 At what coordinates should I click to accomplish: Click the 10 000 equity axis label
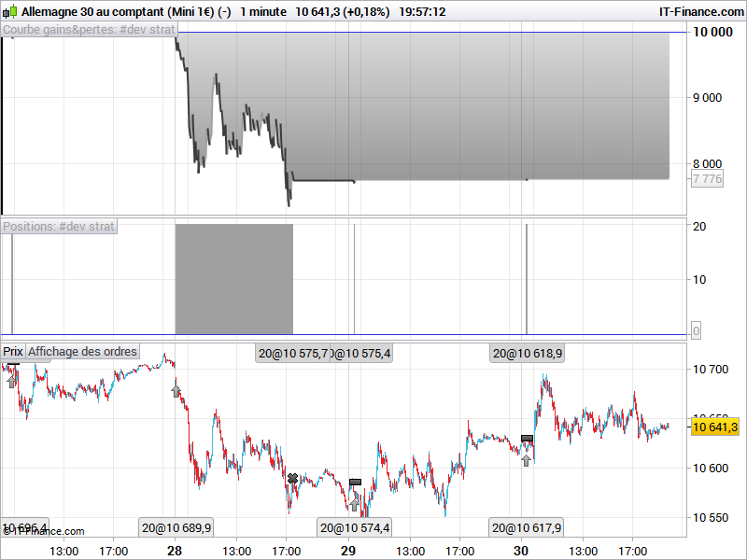[712, 32]
